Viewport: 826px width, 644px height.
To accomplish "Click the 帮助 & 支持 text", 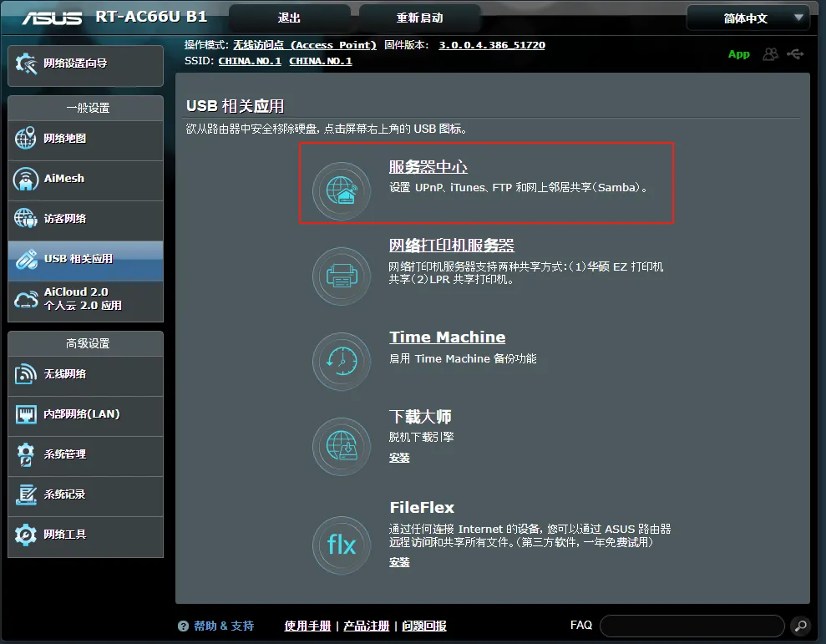I will click(x=224, y=626).
